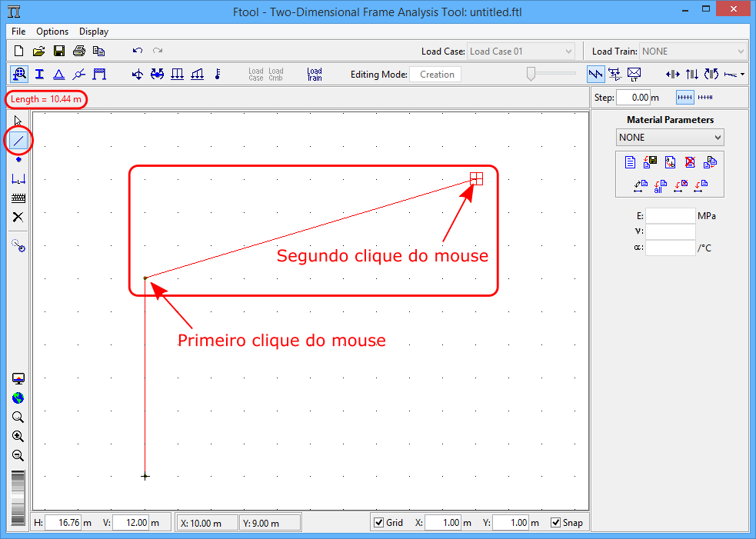The width and height of the screenshot is (756, 539).
Task: Toggle the Grid checkbox
Action: [x=378, y=523]
